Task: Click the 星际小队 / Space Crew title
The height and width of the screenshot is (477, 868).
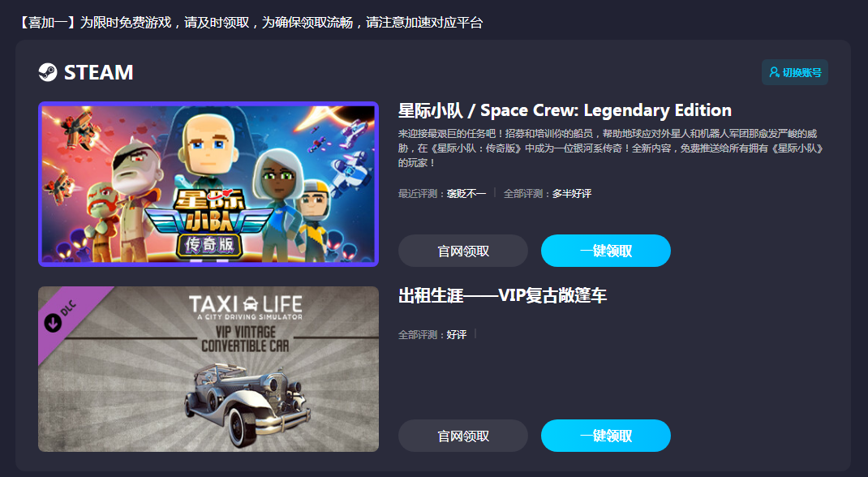Action: [565, 110]
